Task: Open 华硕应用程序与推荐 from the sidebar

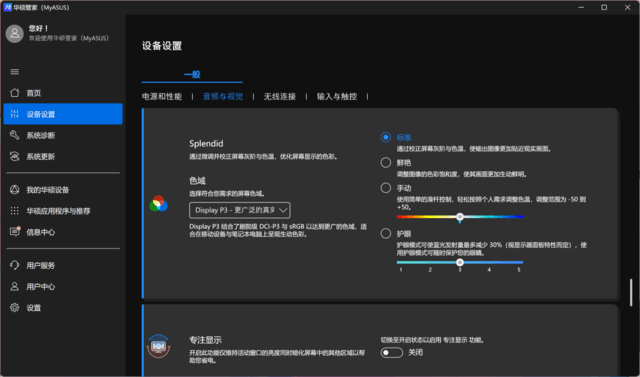Action: (x=63, y=211)
